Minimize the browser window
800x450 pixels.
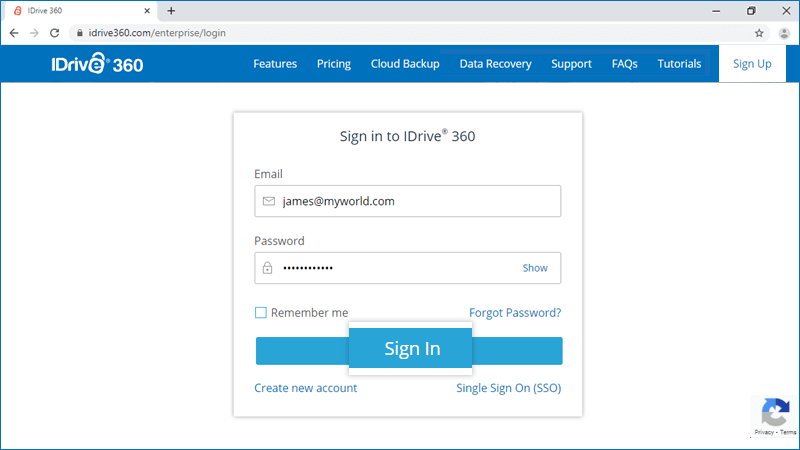click(x=716, y=11)
